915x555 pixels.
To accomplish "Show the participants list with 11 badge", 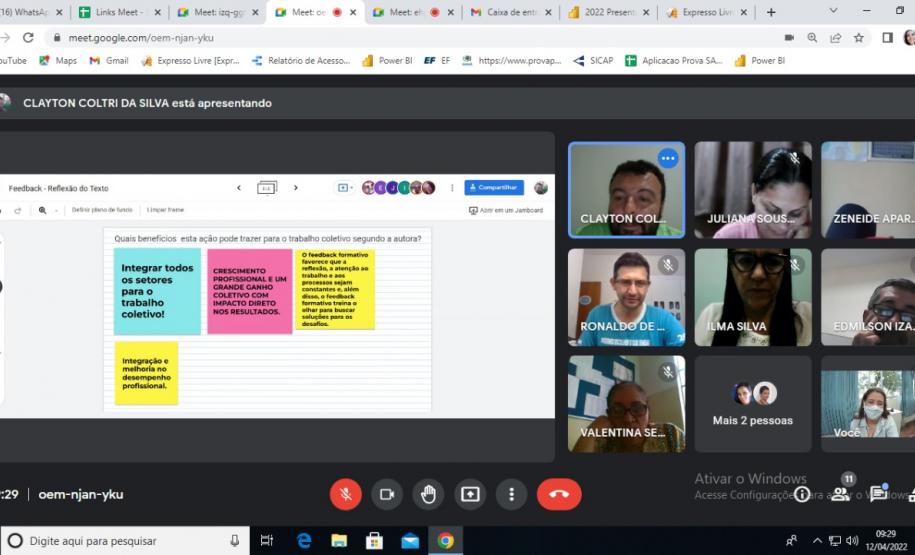I will [842, 493].
